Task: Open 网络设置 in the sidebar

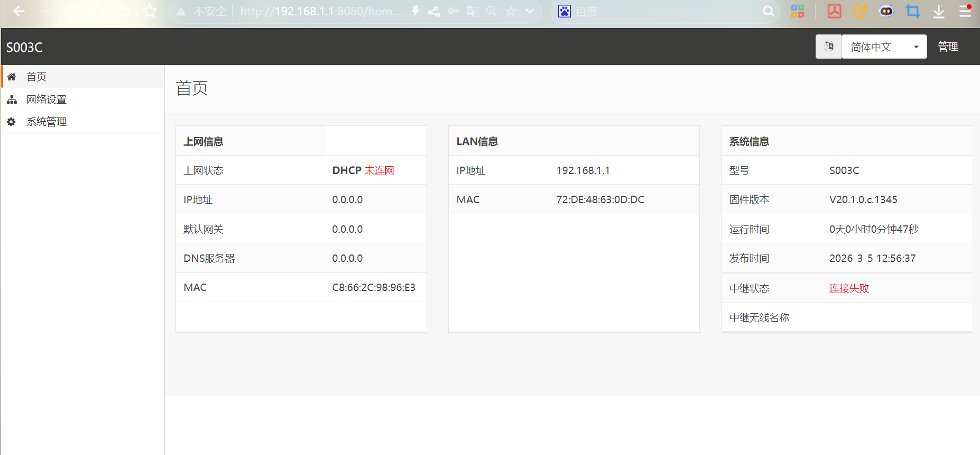Action: [x=47, y=99]
